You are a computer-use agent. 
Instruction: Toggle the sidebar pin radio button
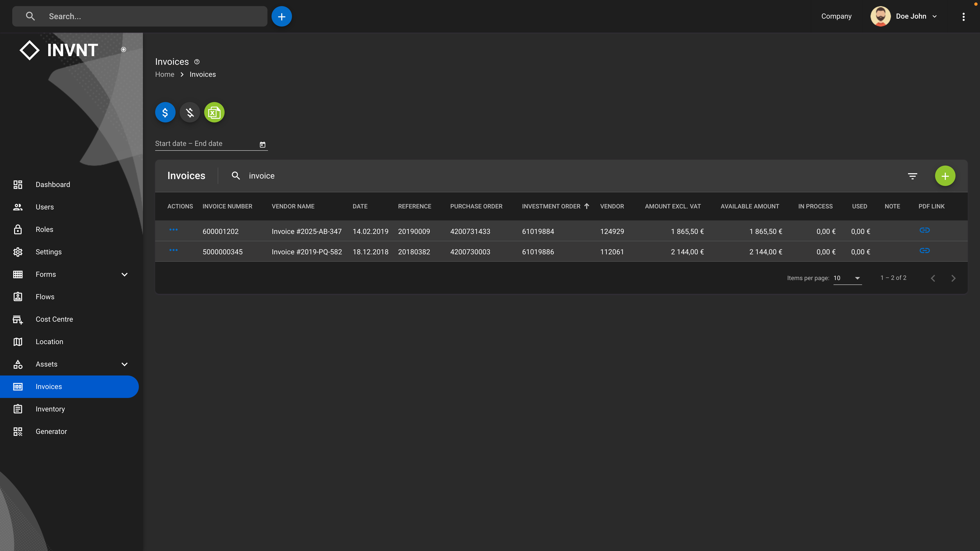pos(124,50)
